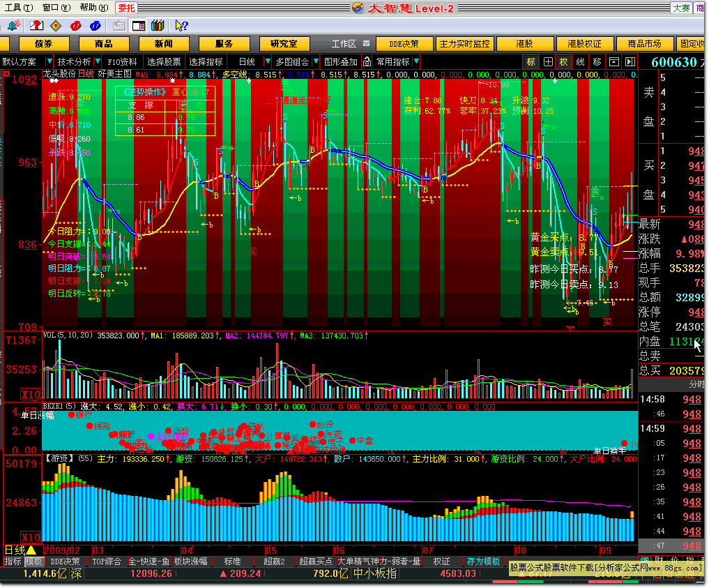Select the 超赢2 bottom tab
Screen dimensions: 709x588
pyautogui.click(x=275, y=561)
